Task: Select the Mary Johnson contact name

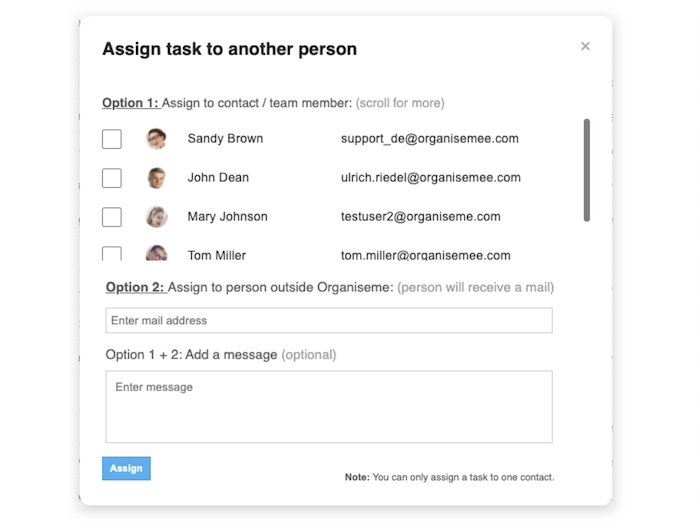Action: click(x=227, y=217)
